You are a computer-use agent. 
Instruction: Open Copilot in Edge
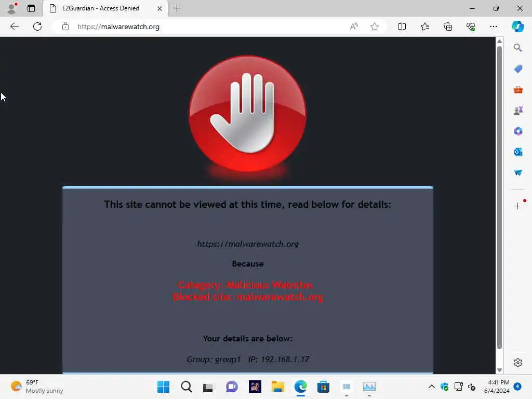[x=518, y=26]
